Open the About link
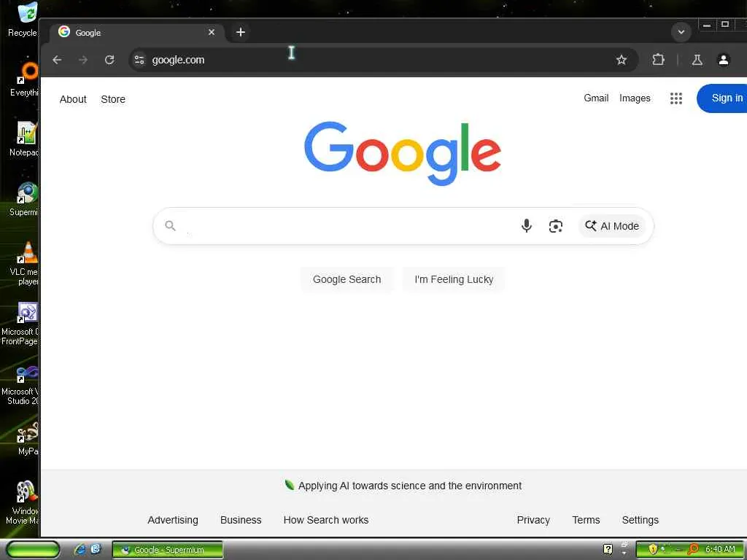 coord(73,99)
